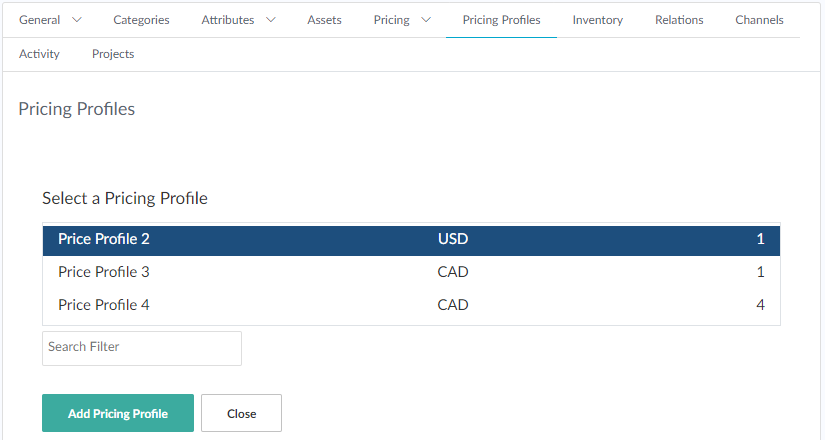Image resolution: width=825 pixels, height=440 pixels.
Task: Expand the Pricing tab chevron
Action: [x=426, y=20]
